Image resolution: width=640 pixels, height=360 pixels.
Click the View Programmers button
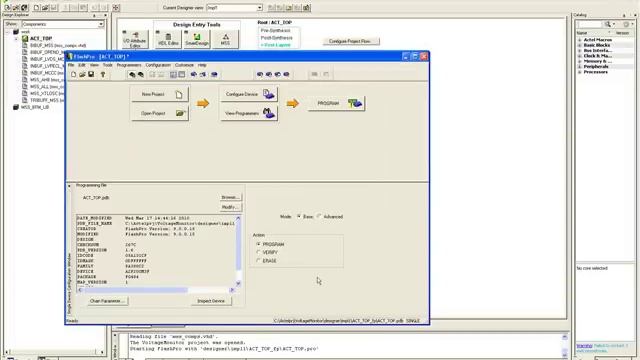(x=249, y=113)
